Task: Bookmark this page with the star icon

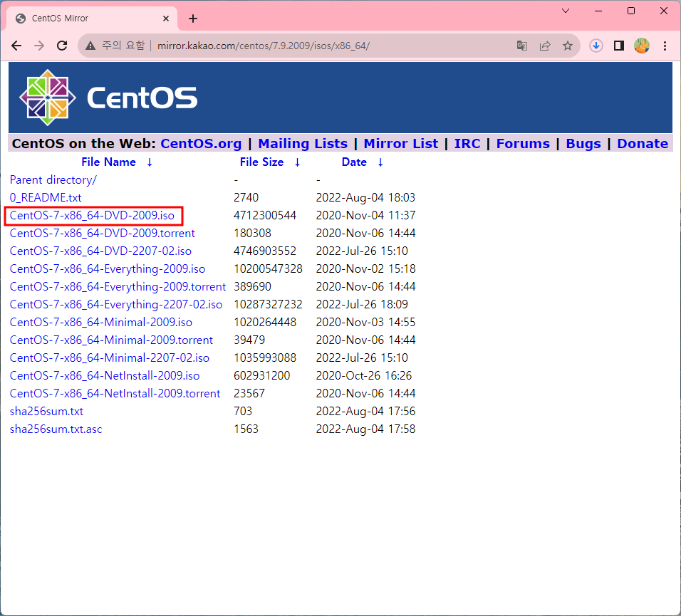Action: click(567, 46)
